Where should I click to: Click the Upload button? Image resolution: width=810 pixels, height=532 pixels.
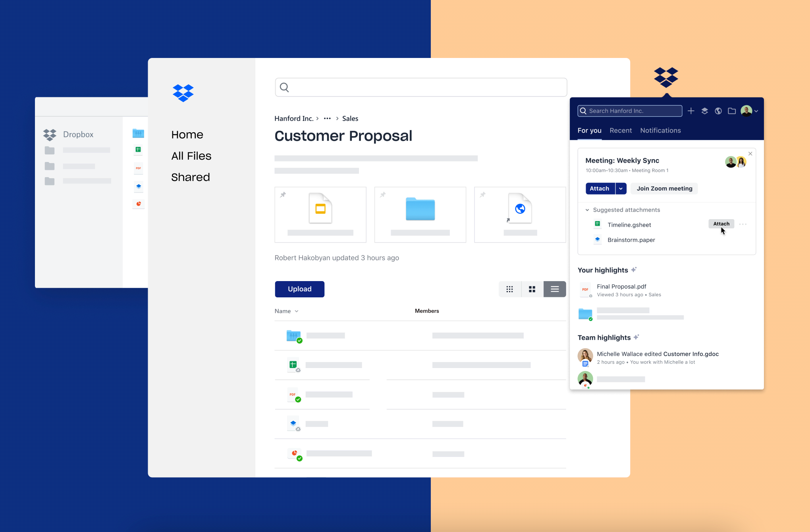299,289
